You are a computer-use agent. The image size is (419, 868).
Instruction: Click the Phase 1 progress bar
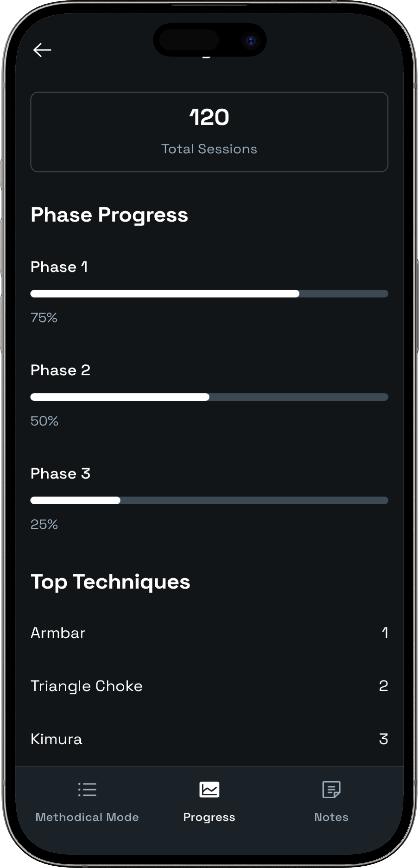point(209,293)
